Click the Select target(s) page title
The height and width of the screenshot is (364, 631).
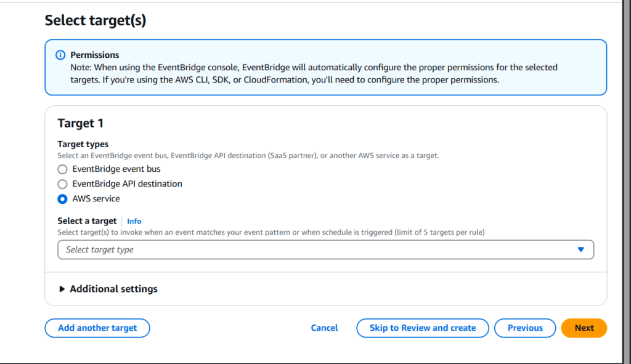pyautogui.click(x=94, y=20)
